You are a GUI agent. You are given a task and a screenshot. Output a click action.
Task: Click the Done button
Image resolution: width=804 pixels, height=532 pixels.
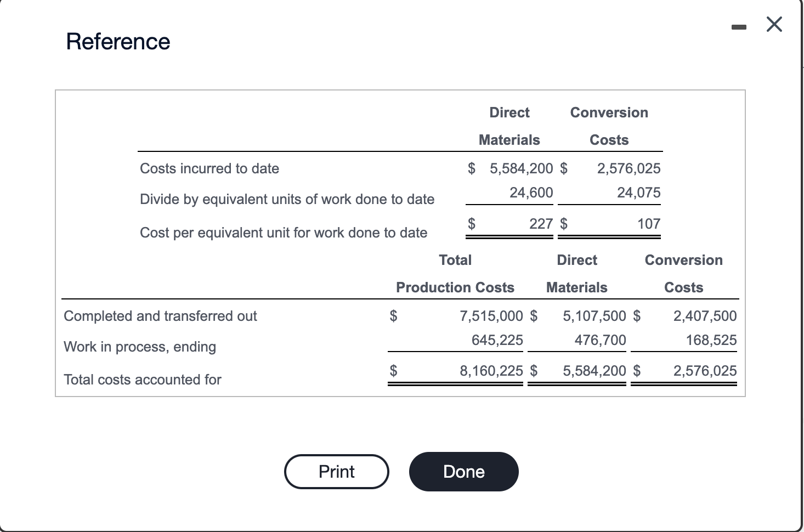pos(463,471)
